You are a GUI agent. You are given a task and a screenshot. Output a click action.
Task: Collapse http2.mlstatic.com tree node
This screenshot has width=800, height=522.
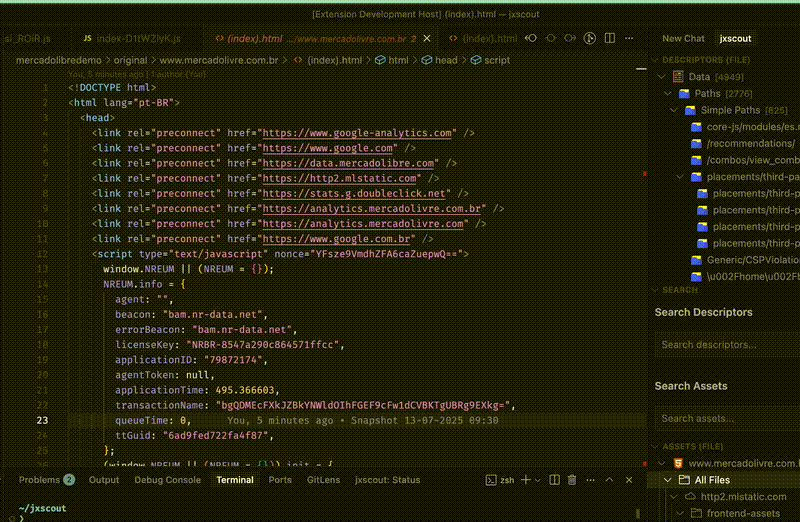tap(674, 496)
